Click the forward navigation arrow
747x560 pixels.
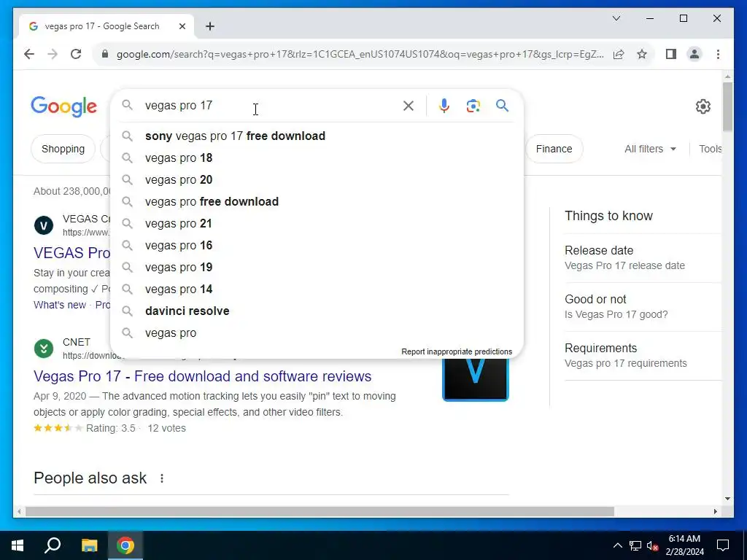click(53, 54)
